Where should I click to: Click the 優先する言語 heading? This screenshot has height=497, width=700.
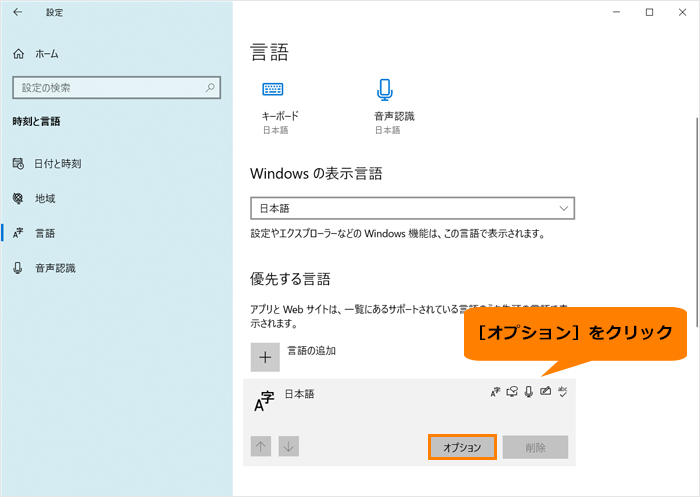pyautogui.click(x=290, y=279)
